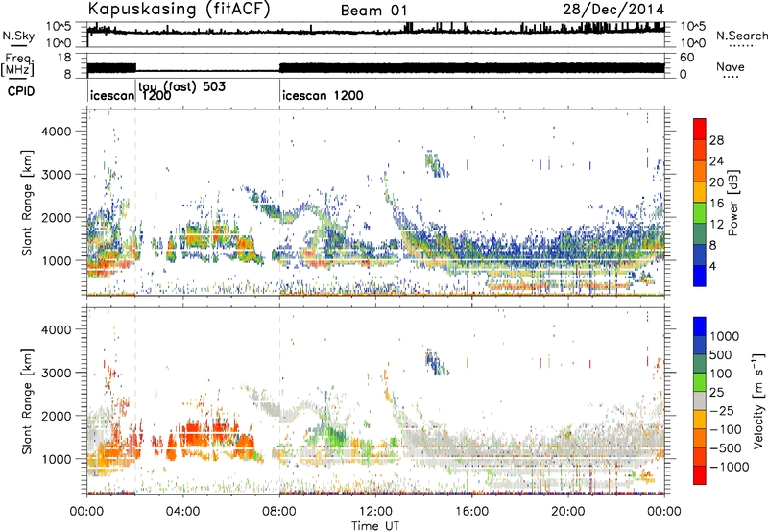Click the "Nave" legend label
This screenshot has height=532, width=768.
click(731, 66)
